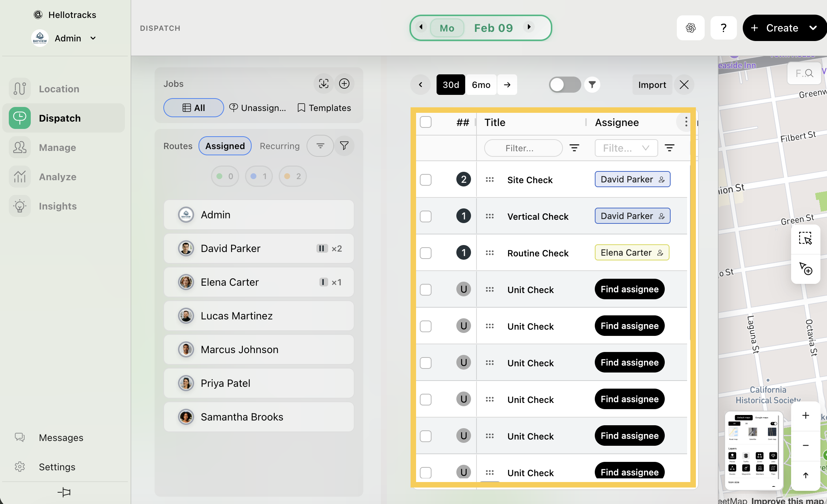Check the Site Check row checkbox
Viewport: 827px width, 504px height.
coord(426,180)
